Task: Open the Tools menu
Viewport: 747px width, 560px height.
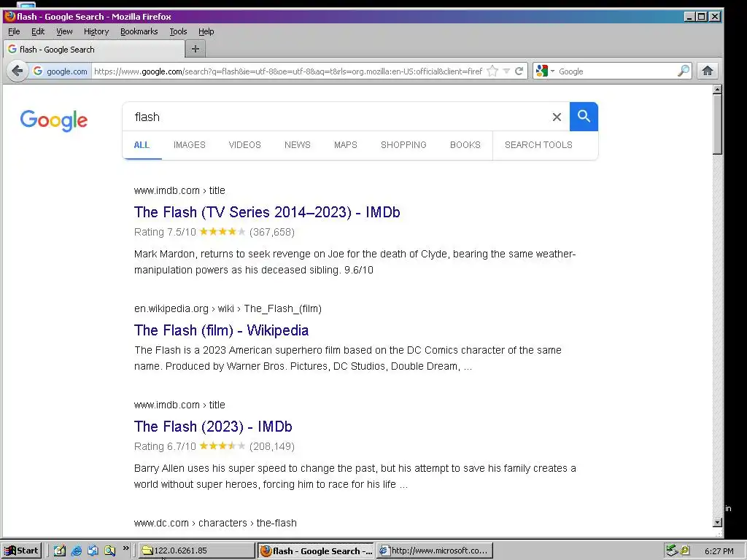Action: tap(178, 31)
